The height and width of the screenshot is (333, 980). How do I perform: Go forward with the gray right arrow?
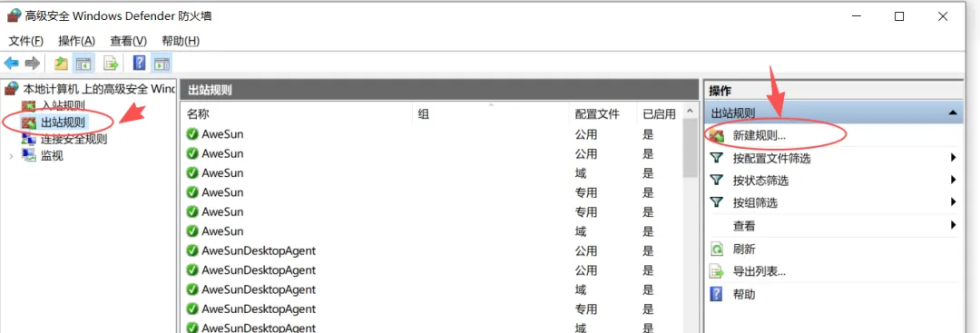point(33,64)
